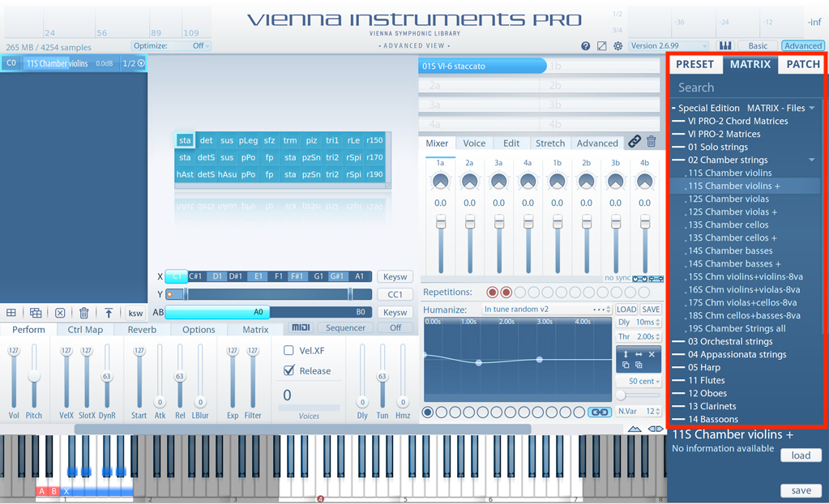The height and width of the screenshot is (504, 829).
Task: Turn the 1a mixer pan knob
Action: tap(440, 182)
